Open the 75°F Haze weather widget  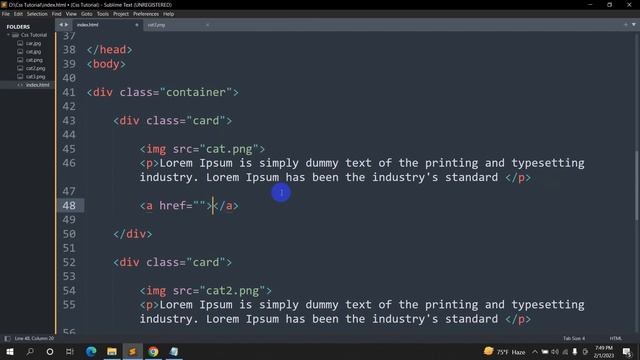tap(505, 351)
